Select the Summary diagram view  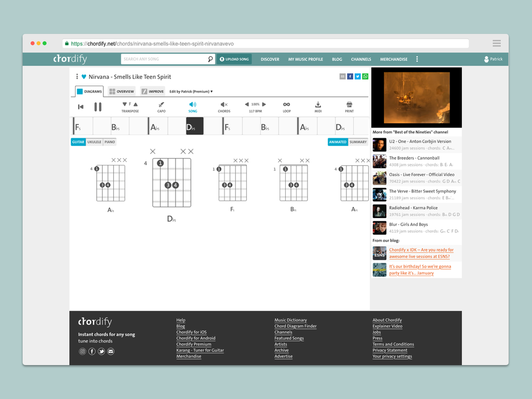click(358, 142)
